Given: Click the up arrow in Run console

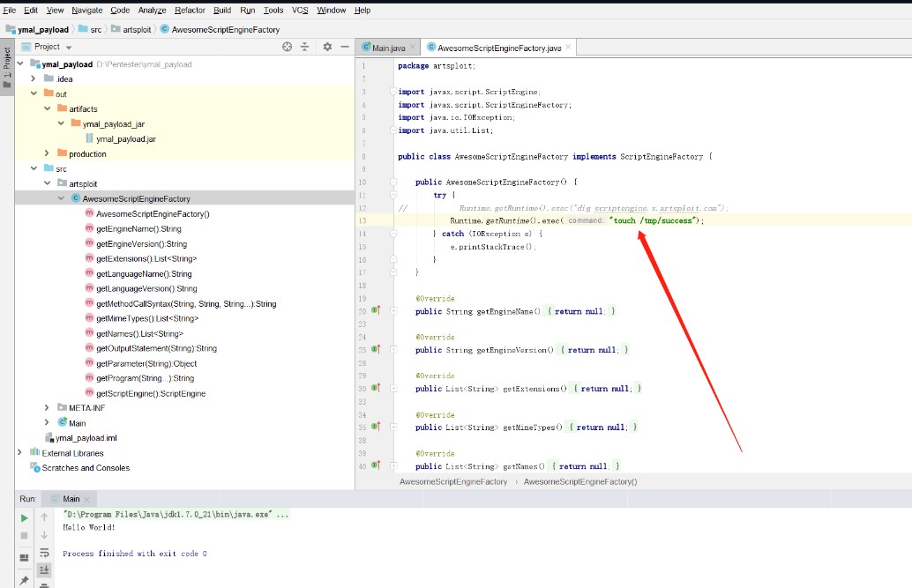Looking at the screenshot, I should click(44, 517).
